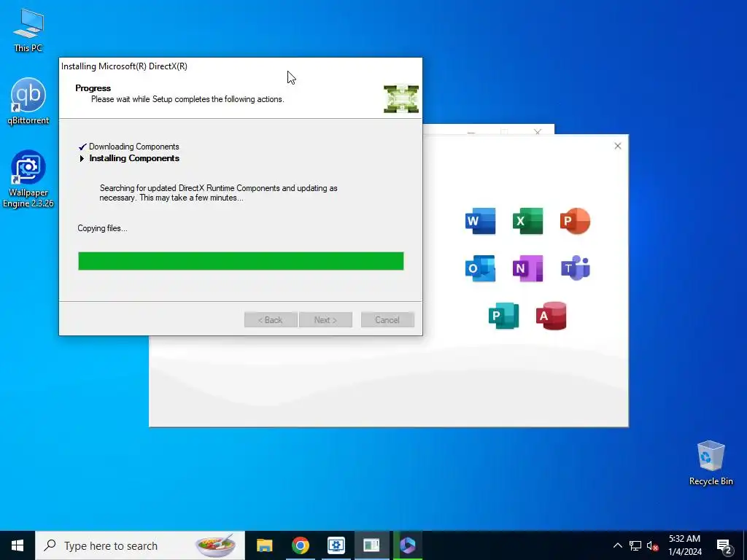The width and height of the screenshot is (747, 560).
Task: Click the muted volume tray icon
Action: tap(652, 545)
